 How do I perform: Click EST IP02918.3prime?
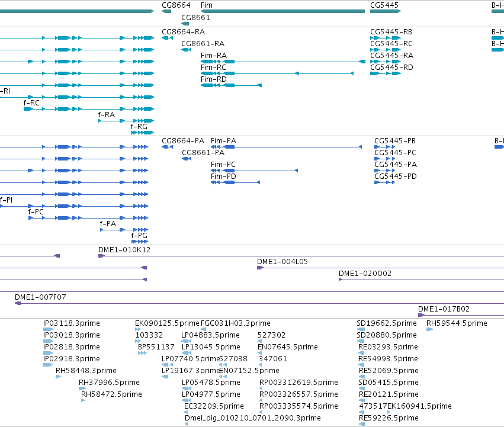tap(72, 359)
